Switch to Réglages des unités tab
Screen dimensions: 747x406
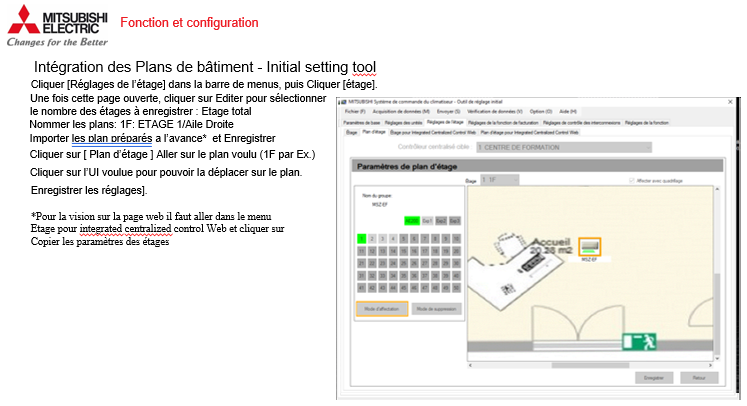tap(404, 122)
